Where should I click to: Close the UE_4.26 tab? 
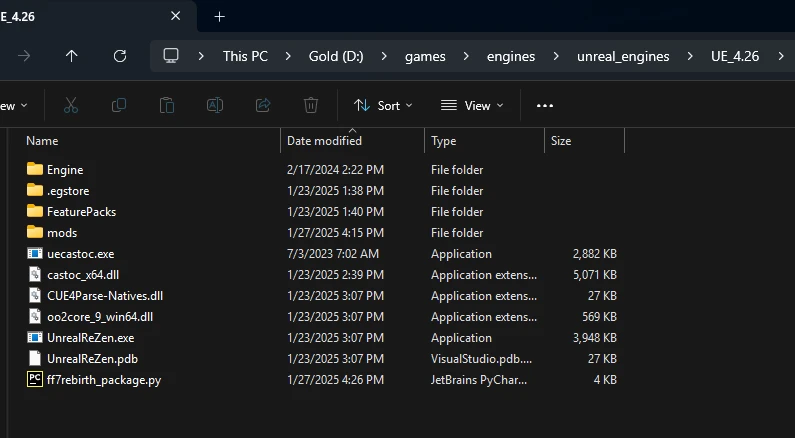click(x=175, y=16)
